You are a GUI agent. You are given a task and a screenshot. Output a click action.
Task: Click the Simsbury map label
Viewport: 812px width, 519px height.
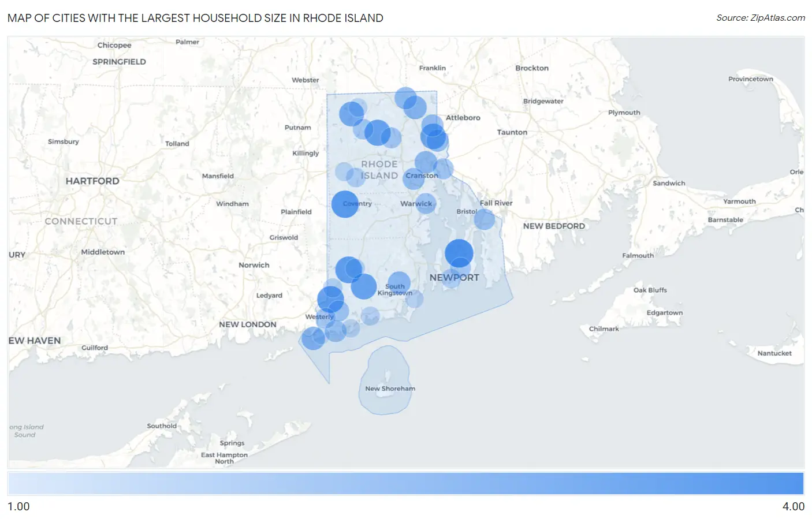(63, 142)
